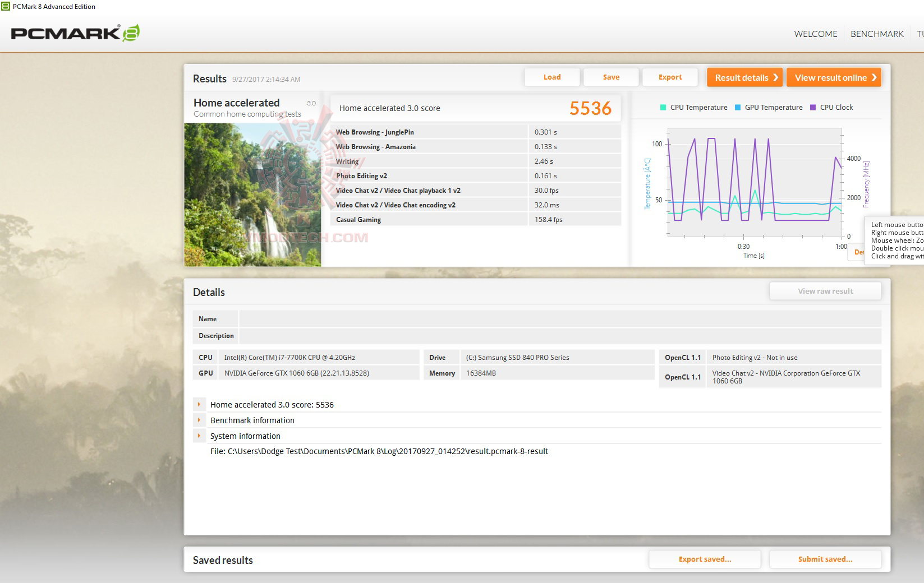Select the Casual Gaming row
The height and width of the screenshot is (583, 924).
476,219
